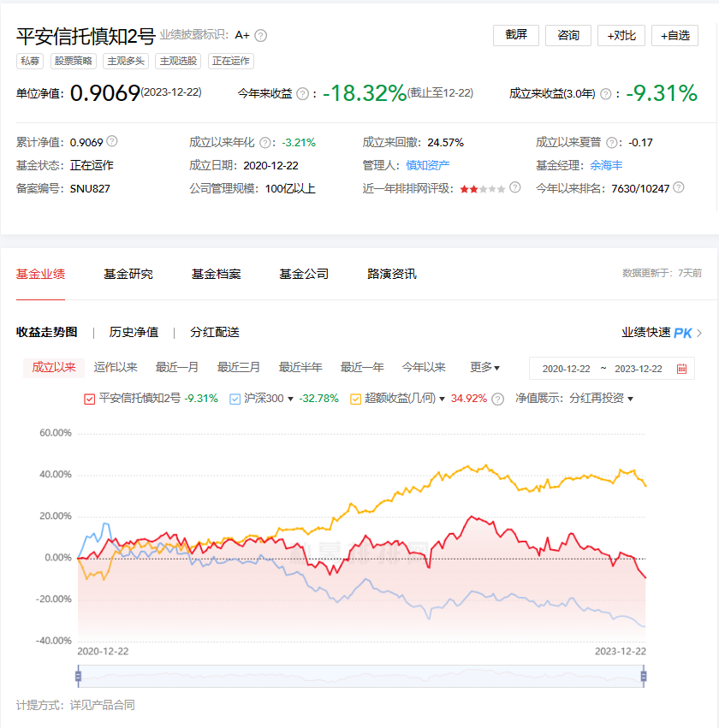Select 历史净值 sub-tab

134,332
